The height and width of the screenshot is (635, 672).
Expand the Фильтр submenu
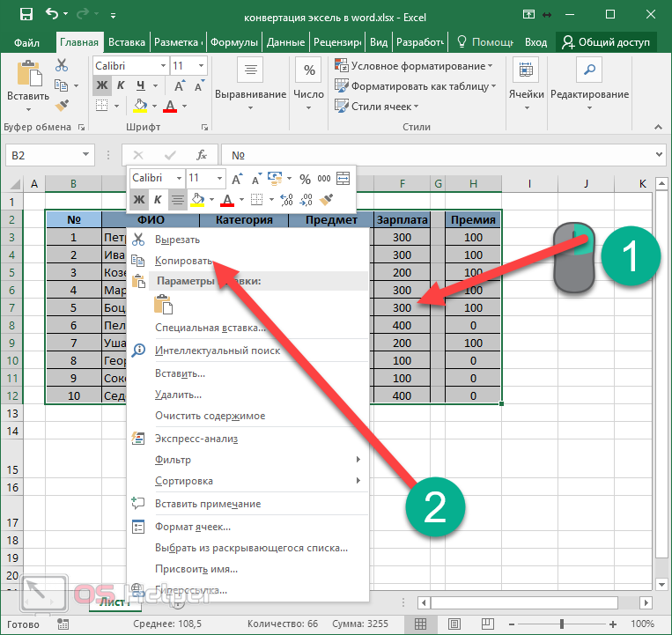point(248,460)
